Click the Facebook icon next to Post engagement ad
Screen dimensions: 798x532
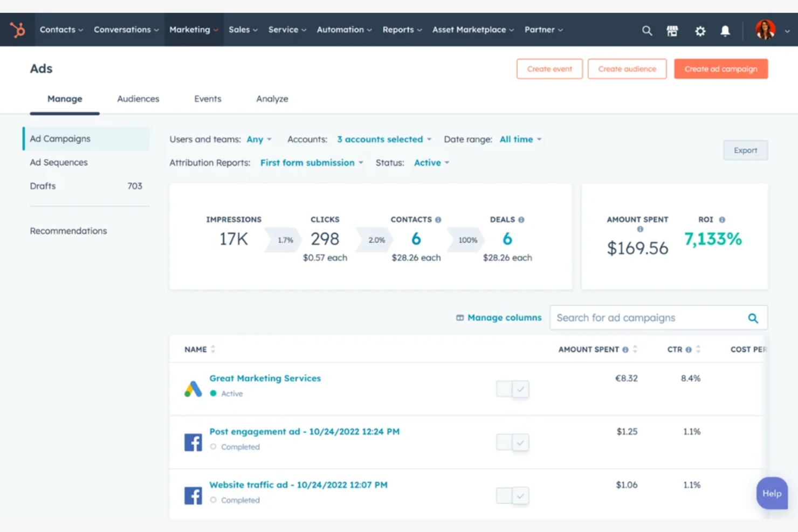pos(192,441)
